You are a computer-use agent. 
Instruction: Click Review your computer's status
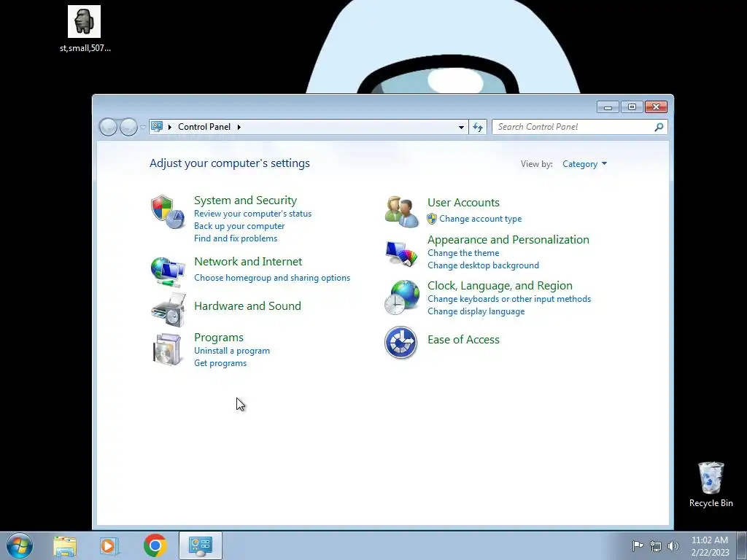click(252, 214)
